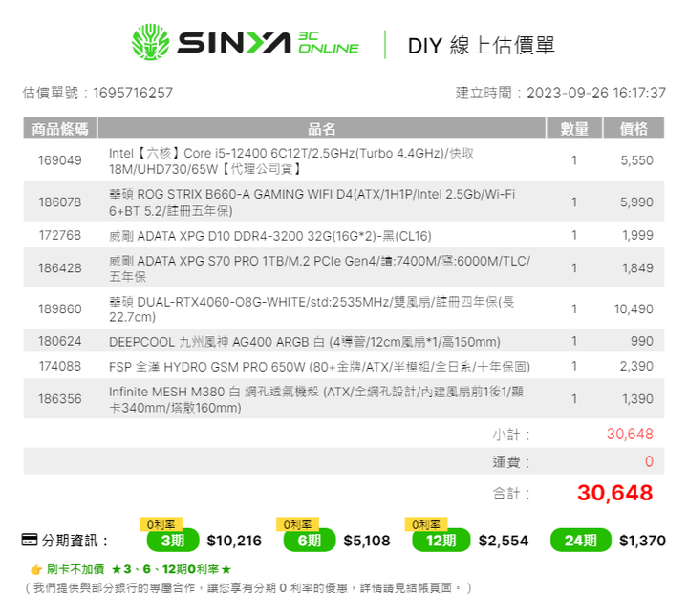Click quantity 1 in the RTX4060 row
The image size is (688, 616).
pyautogui.click(x=574, y=309)
